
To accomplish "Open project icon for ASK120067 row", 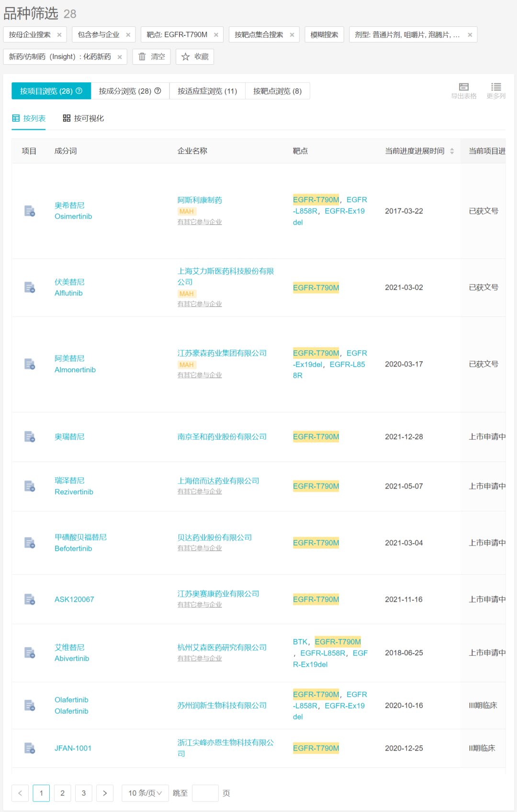I will point(30,599).
